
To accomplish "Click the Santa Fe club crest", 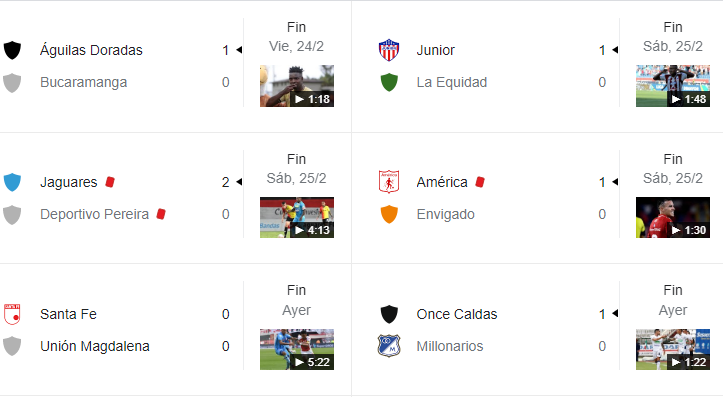I will tap(12, 314).
